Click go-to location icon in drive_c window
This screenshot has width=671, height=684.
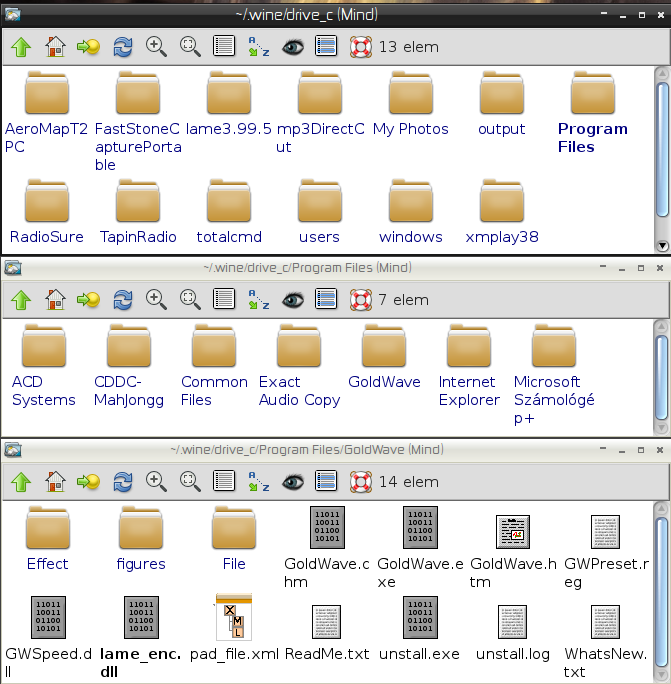(89, 47)
